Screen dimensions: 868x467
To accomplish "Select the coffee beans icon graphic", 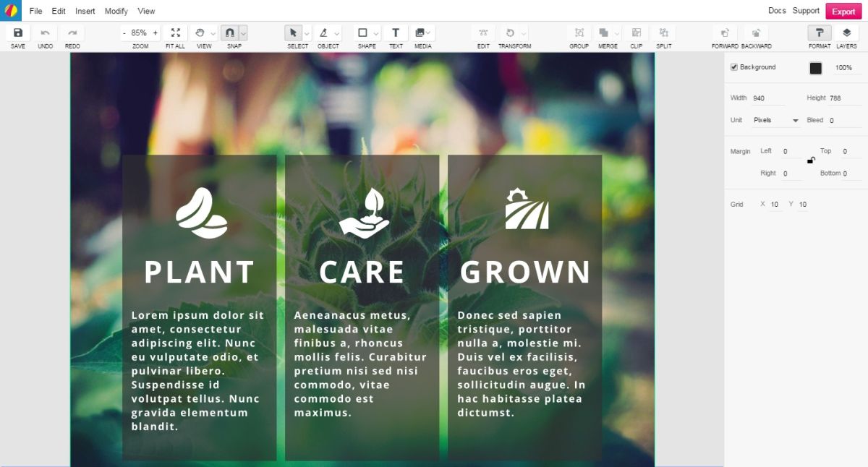I will [201, 213].
